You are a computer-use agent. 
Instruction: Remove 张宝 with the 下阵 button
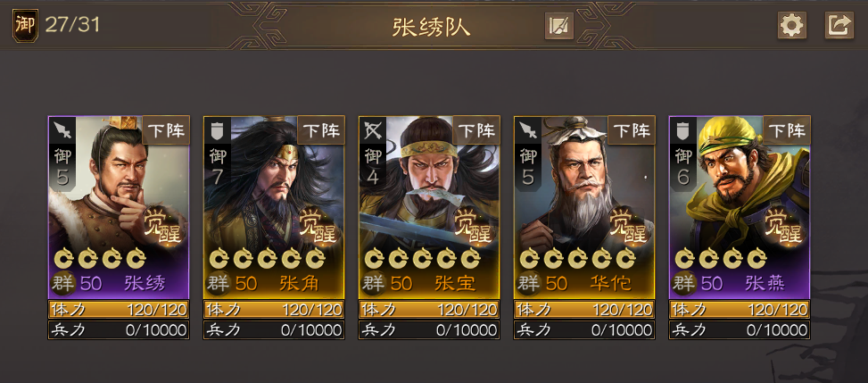pyautogui.click(x=476, y=131)
